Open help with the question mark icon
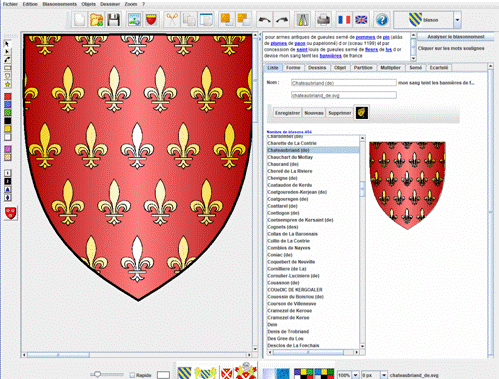 382,20
